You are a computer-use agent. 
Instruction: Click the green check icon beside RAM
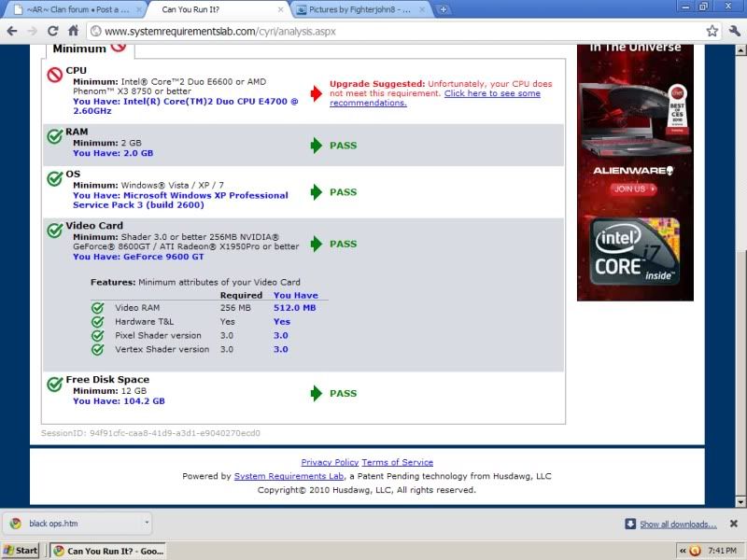(55, 136)
